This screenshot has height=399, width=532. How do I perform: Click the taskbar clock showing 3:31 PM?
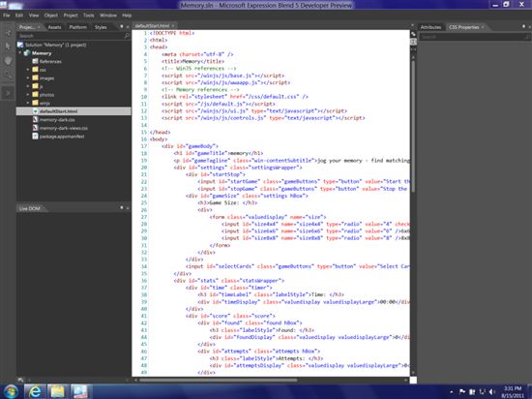coord(513,392)
